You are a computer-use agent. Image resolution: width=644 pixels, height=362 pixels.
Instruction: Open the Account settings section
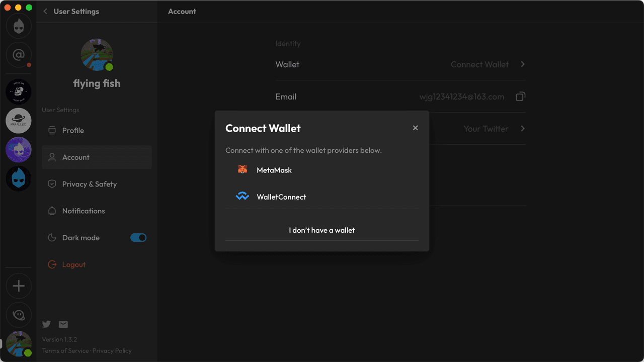pyautogui.click(x=97, y=157)
